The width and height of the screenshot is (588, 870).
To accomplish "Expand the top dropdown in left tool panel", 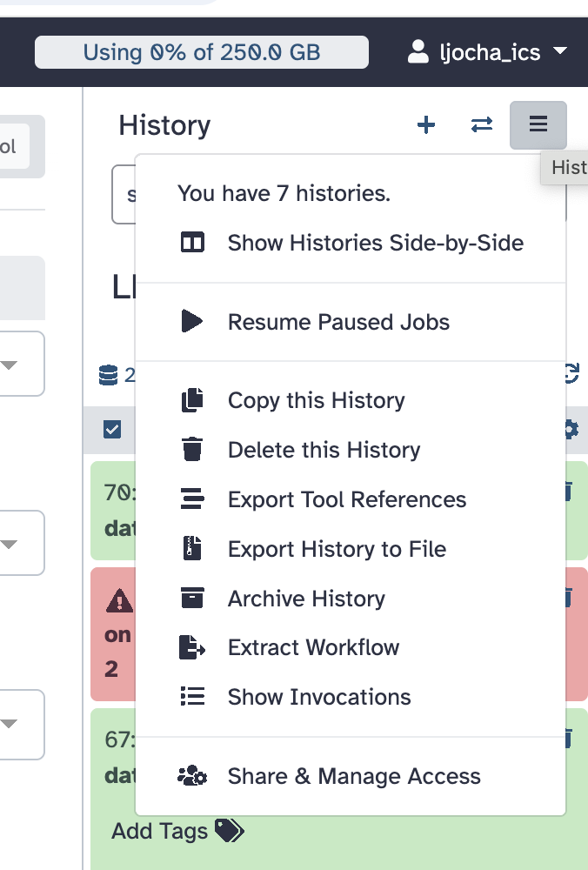I will click(10, 365).
